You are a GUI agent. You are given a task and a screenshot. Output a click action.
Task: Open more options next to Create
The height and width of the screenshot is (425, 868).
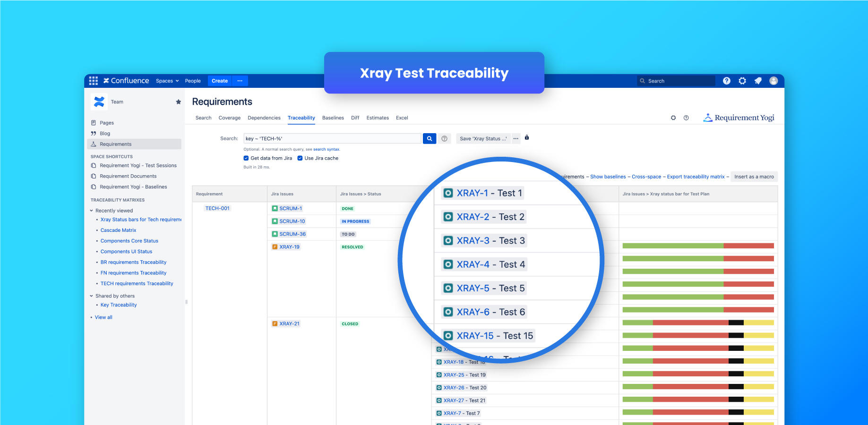click(240, 81)
